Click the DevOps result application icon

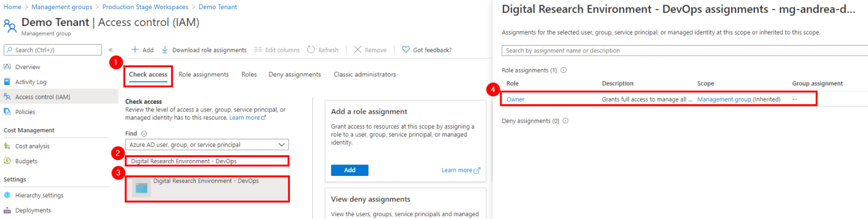click(141, 188)
